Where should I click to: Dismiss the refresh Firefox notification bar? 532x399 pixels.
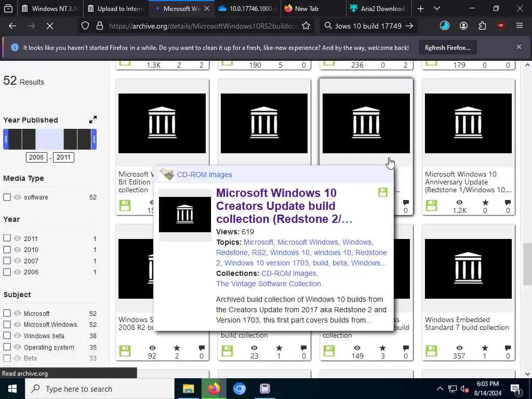[519, 47]
